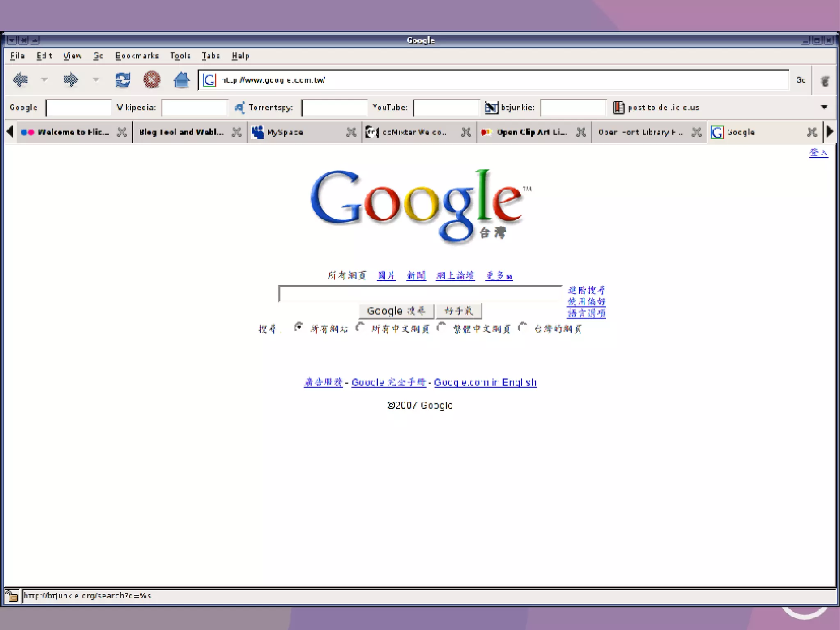Open the Back history dropdown arrow
The width and height of the screenshot is (840, 630).
[x=44, y=80]
